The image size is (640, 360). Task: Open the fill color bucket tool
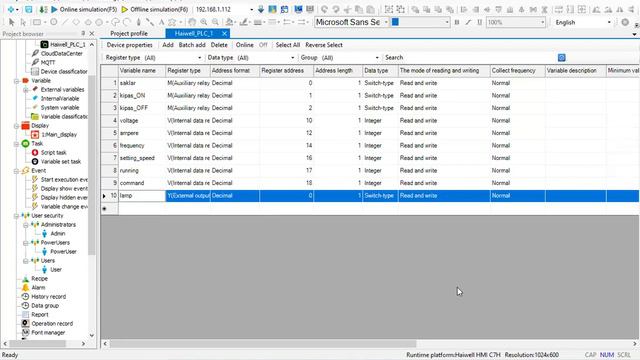coord(230,22)
